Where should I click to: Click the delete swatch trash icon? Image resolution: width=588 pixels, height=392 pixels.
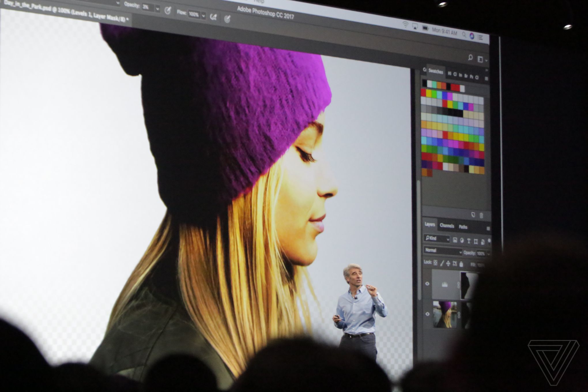[x=481, y=215]
